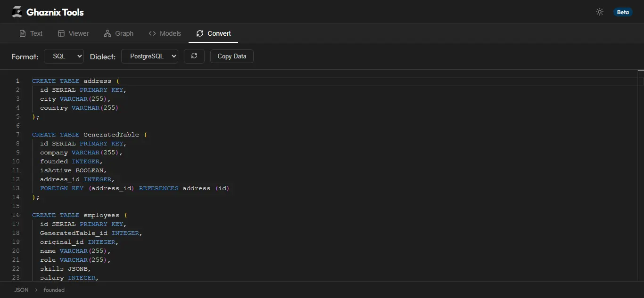644x298 pixels.
Task: Click the Text tab document icon
Action: click(22, 33)
